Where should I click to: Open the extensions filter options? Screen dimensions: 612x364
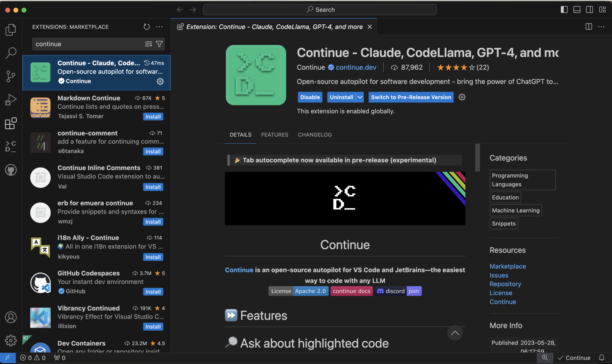[x=159, y=44]
